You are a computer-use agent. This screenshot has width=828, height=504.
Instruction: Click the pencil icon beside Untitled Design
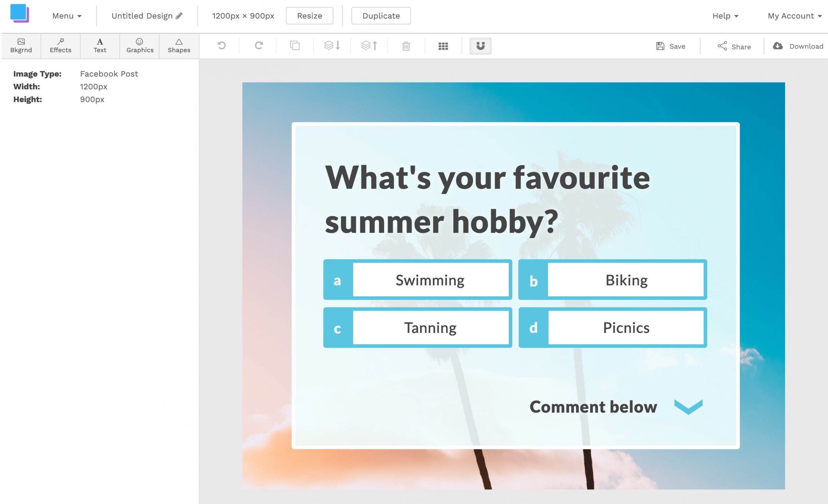(179, 16)
